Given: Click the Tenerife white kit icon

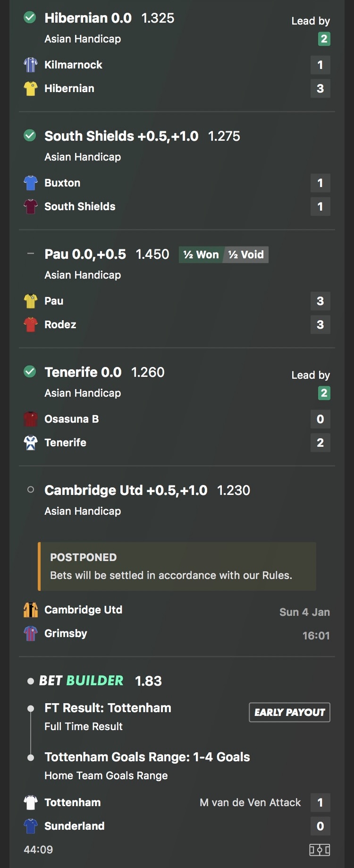Looking at the screenshot, I should pos(31,443).
